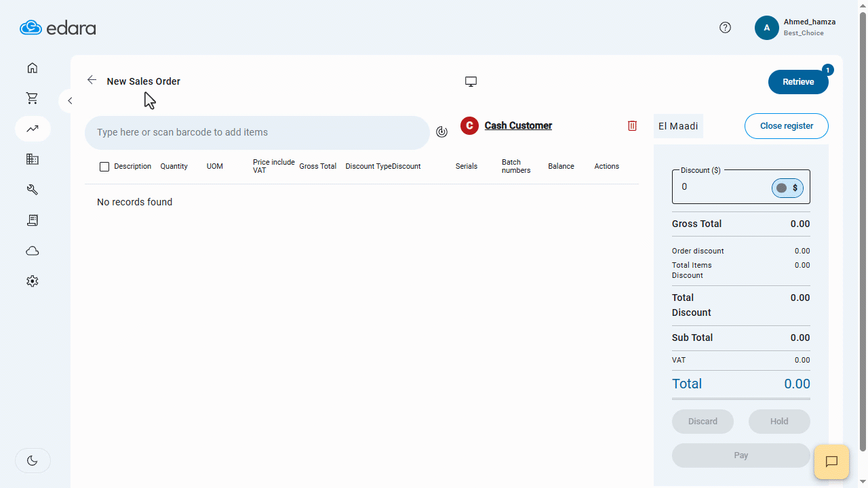Click the Hold button
This screenshot has height=488, width=868.
coord(779,422)
